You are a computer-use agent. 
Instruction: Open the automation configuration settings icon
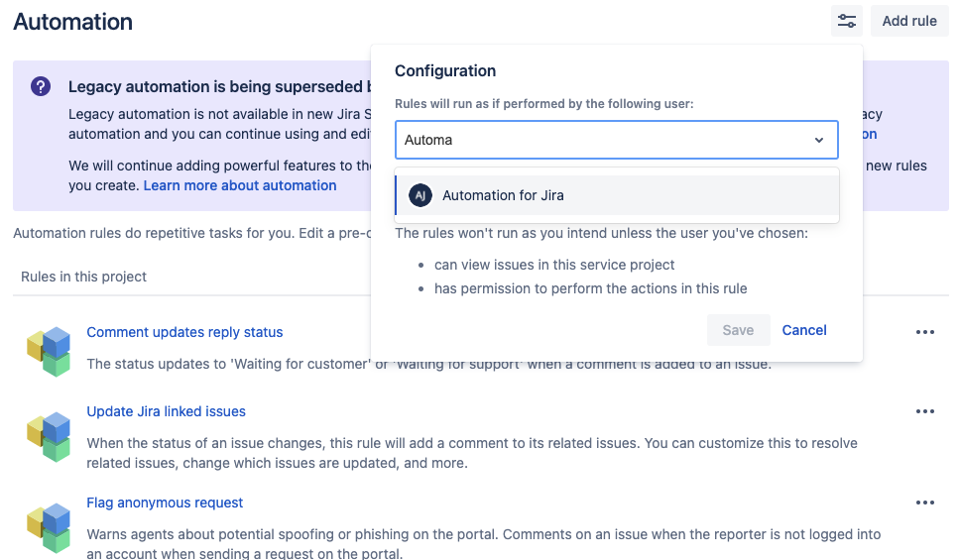pyautogui.click(x=847, y=21)
